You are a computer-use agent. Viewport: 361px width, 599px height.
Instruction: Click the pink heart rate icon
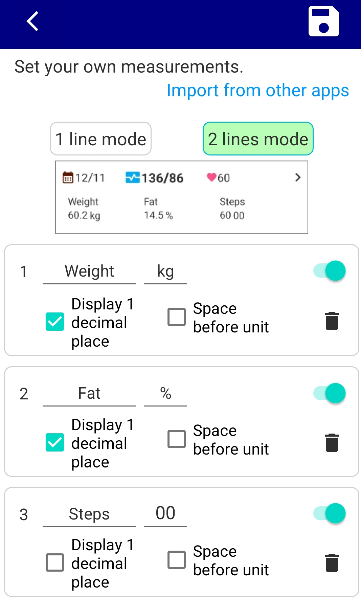(x=211, y=177)
